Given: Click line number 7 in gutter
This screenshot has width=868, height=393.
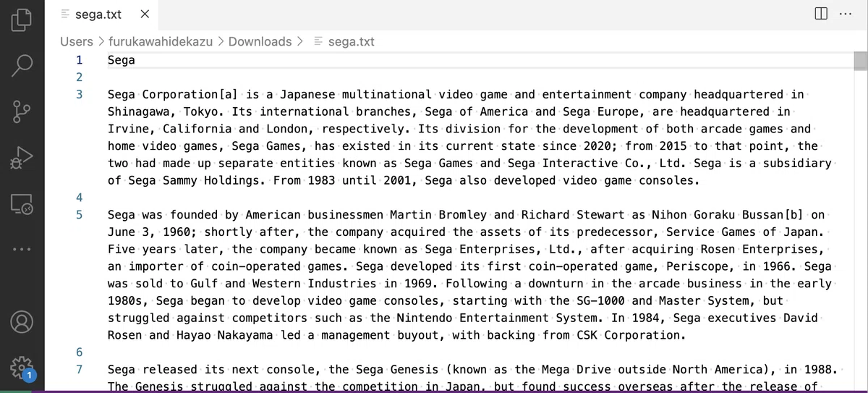Looking at the screenshot, I should pos(79,370).
